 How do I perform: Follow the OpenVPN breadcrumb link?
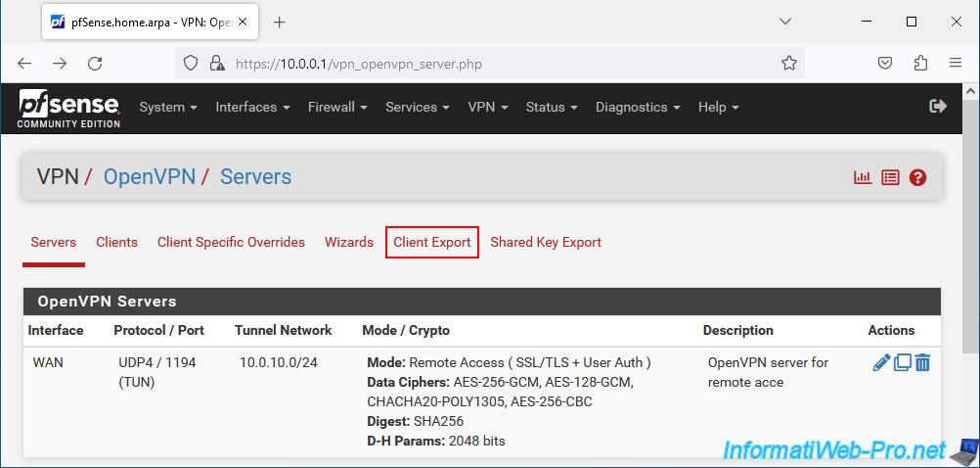tap(150, 177)
